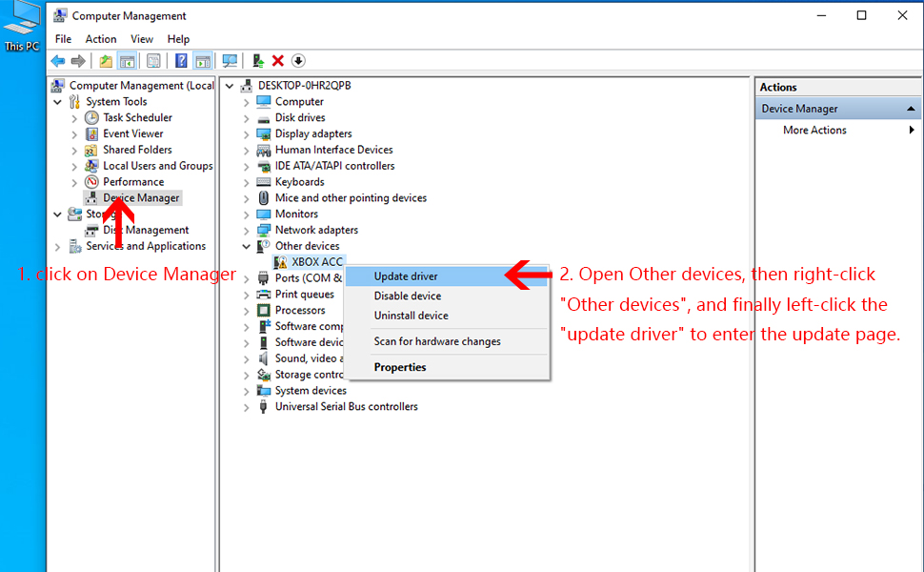This screenshot has width=924, height=572.
Task: Select IDE ATA/ATAPI controllers row
Action: click(334, 166)
